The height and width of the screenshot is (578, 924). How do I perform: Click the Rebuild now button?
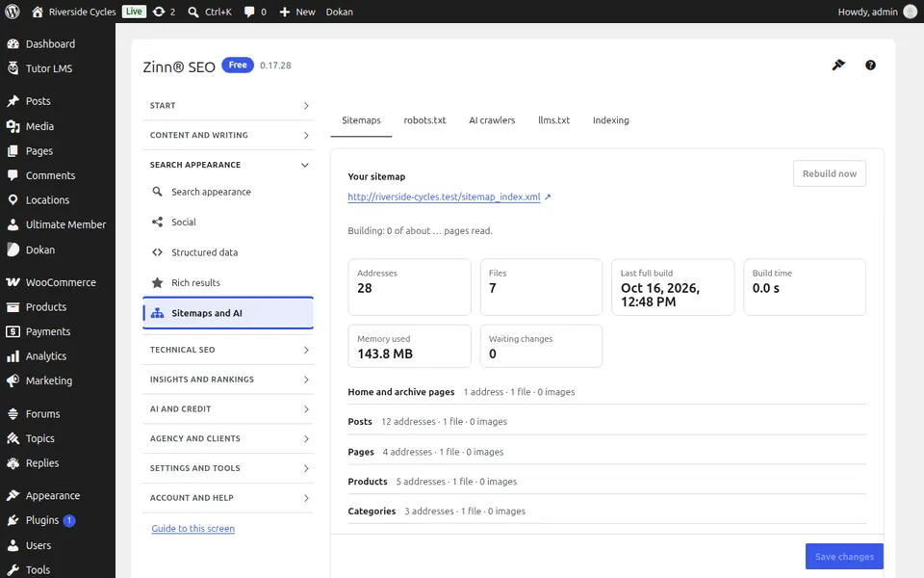click(x=829, y=173)
